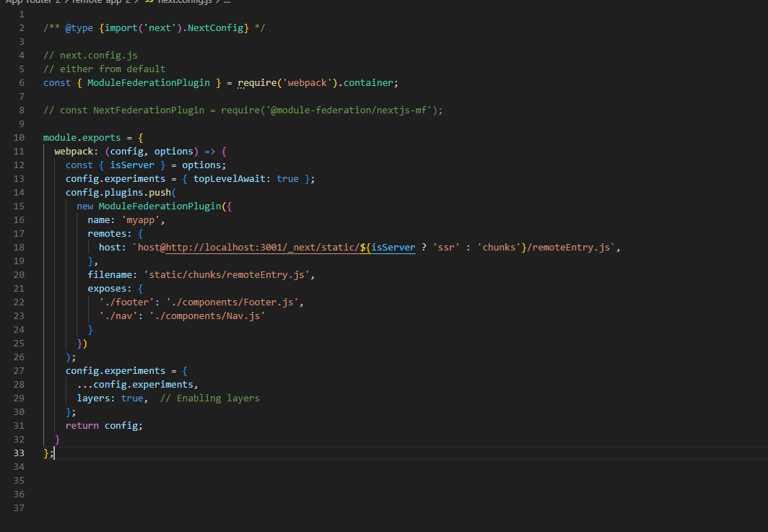768x532 pixels.
Task: Click line number 27 in the gutter
Action: pyautogui.click(x=19, y=371)
